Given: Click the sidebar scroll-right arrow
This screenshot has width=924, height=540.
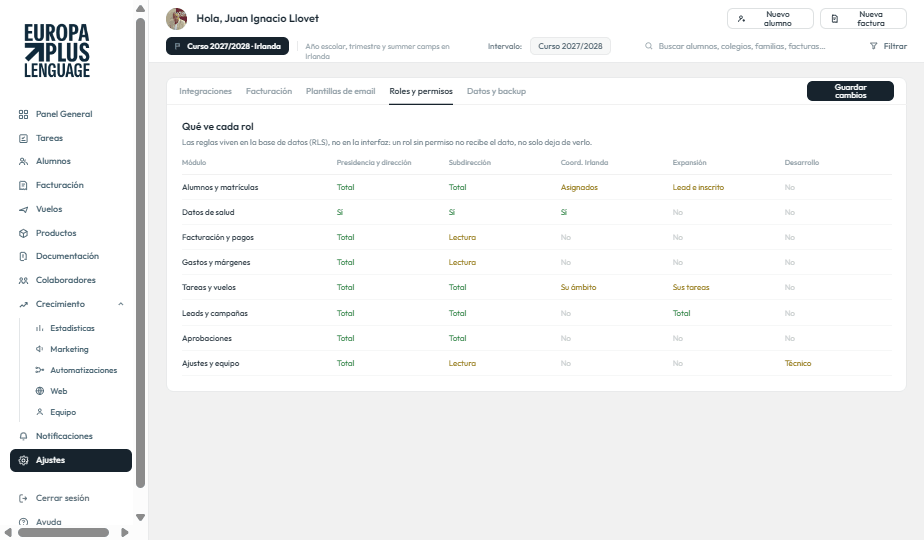Looking at the screenshot, I should pos(124,532).
